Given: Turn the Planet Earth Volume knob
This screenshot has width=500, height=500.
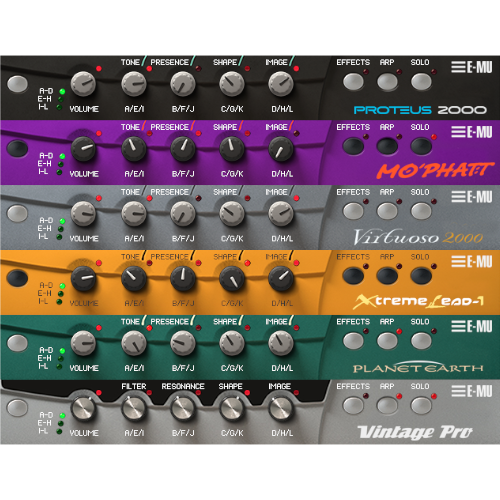Looking at the screenshot, I should [83, 343].
